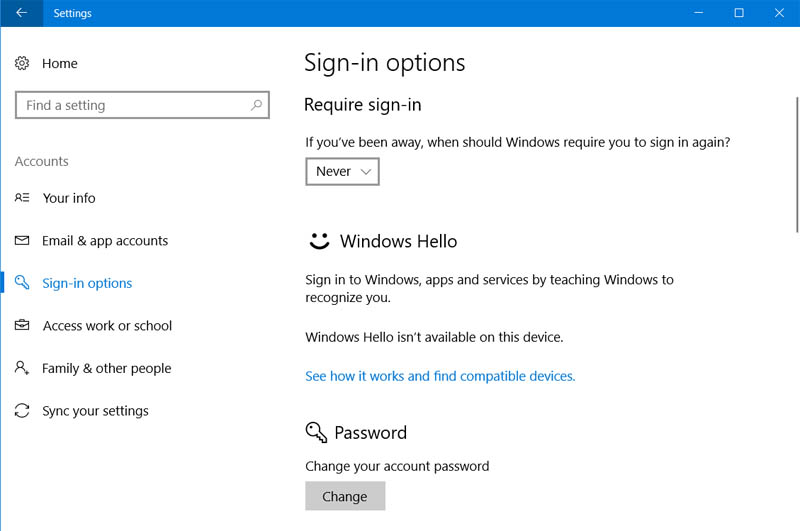Click the Your info person-card icon
This screenshot has width=800, height=531.
tap(22, 198)
